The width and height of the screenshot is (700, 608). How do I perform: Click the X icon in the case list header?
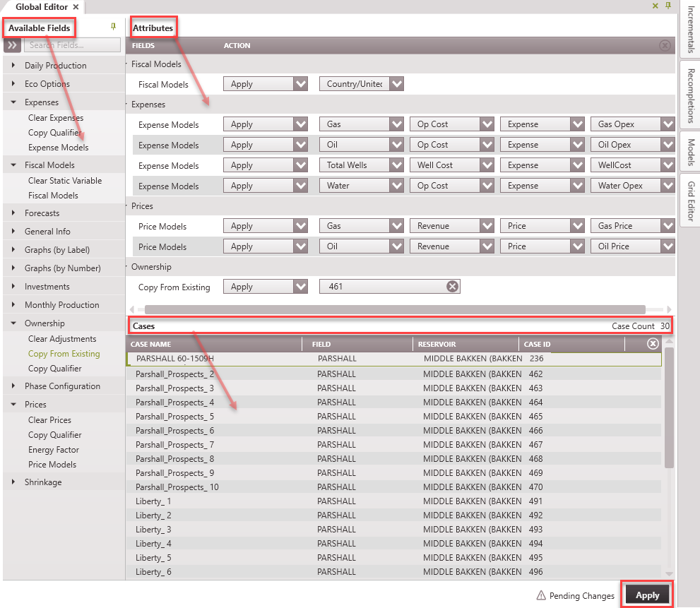(x=653, y=344)
